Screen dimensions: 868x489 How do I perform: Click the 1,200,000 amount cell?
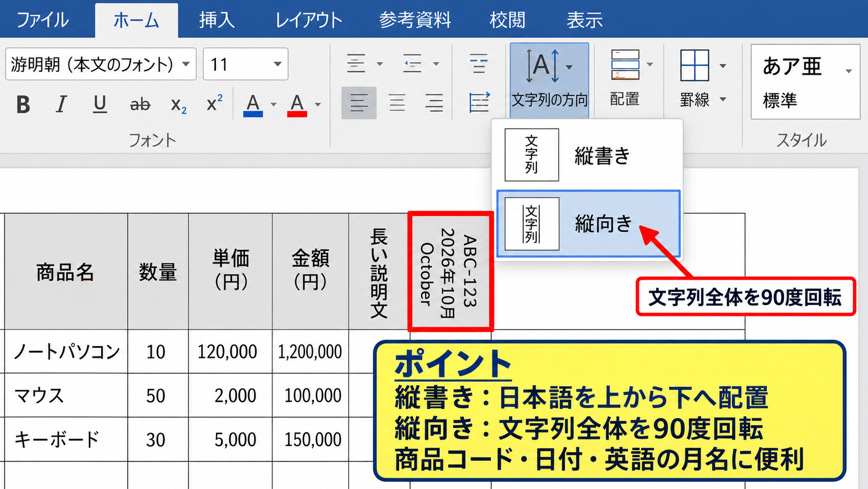pyautogui.click(x=310, y=351)
